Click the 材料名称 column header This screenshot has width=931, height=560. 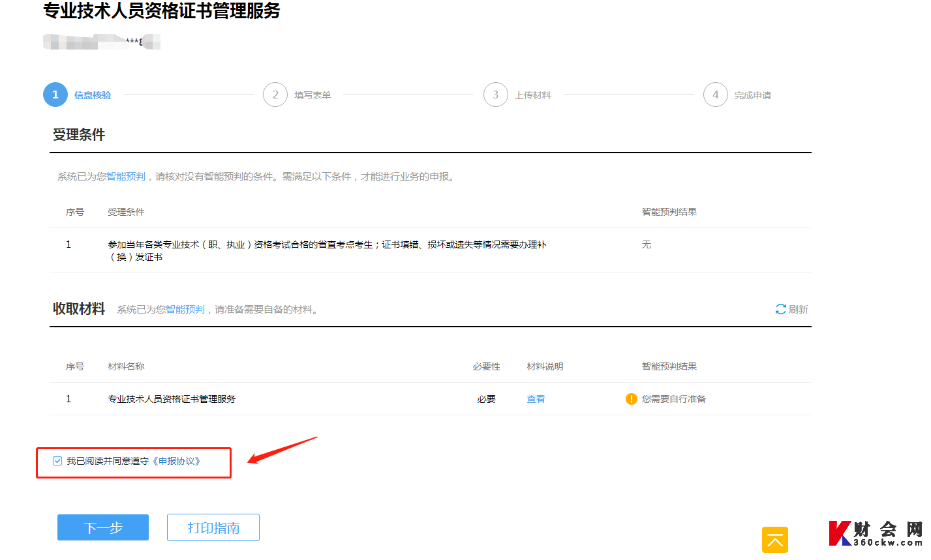click(126, 366)
